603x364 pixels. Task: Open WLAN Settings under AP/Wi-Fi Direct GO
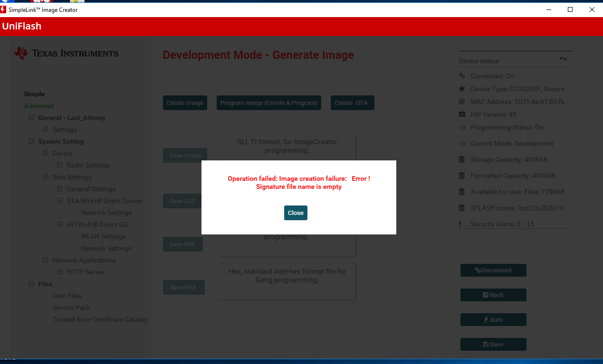click(x=103, y=236)
